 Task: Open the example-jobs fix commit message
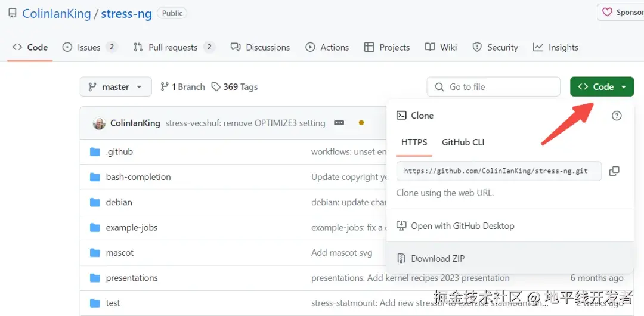coord(349,227)
